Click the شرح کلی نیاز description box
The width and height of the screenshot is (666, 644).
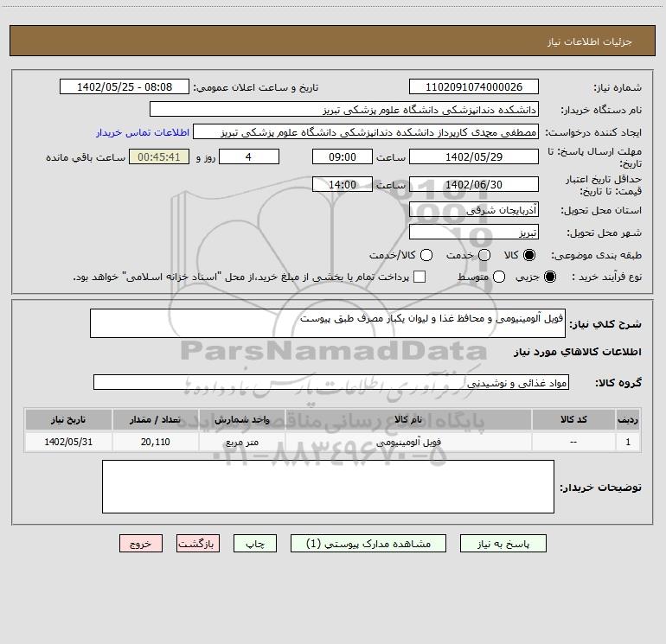click(x=328, y=323)
